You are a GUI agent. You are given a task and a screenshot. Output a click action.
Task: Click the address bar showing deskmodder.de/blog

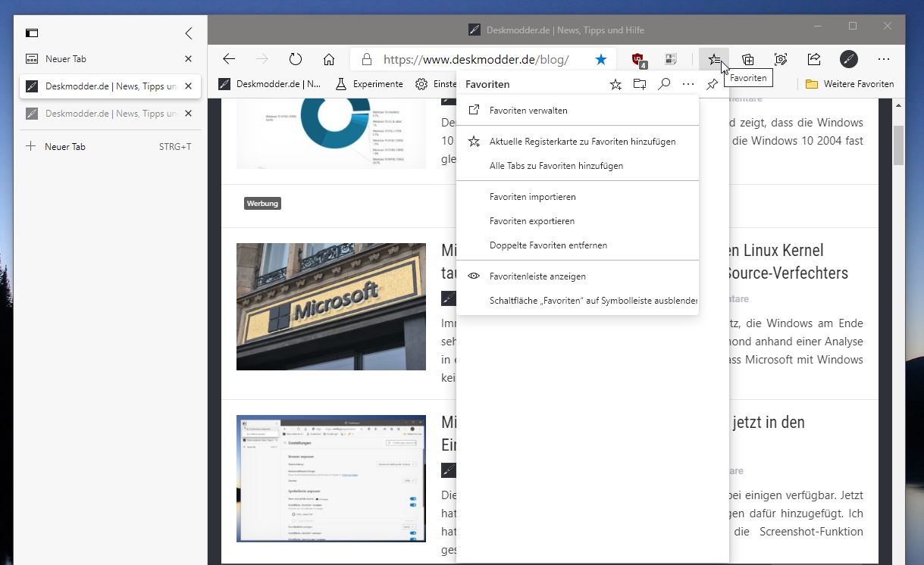click(482, 59)
